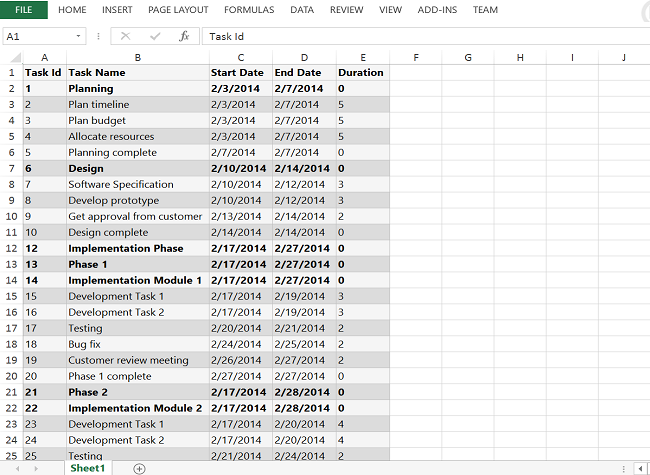The width and height of the screenshot is (650, 475).
Task: Select column D header
Action: 304,58
